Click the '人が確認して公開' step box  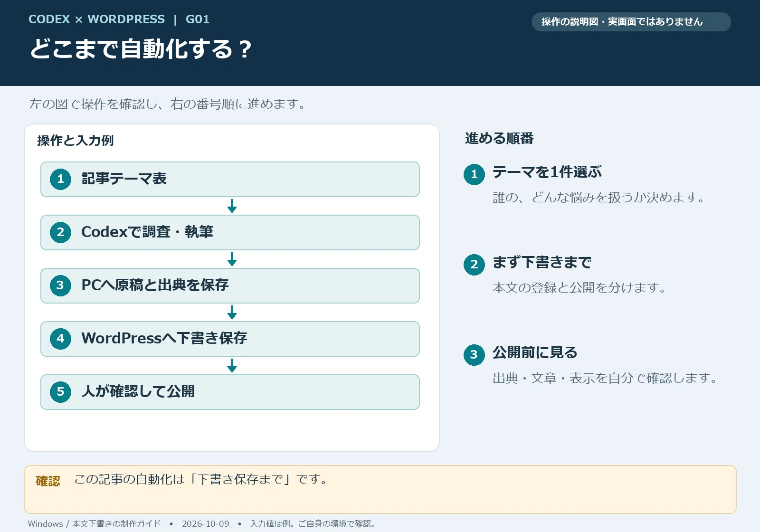click(x=230, y=392)
